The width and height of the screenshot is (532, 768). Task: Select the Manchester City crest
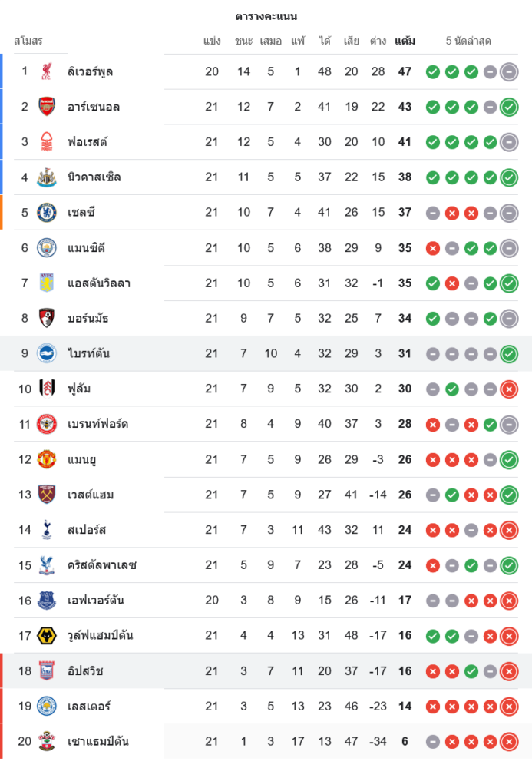tap(47, 247)
